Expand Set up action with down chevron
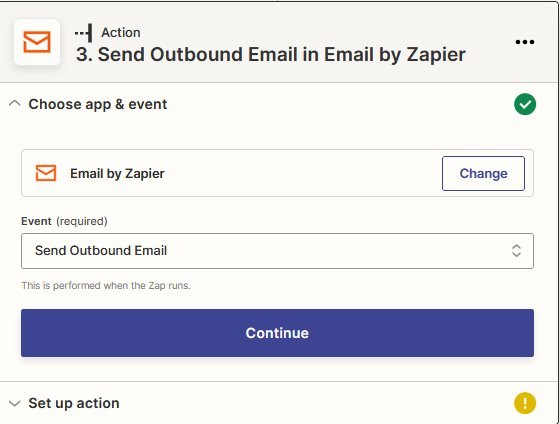560x424 pixels. click(14, 404)
